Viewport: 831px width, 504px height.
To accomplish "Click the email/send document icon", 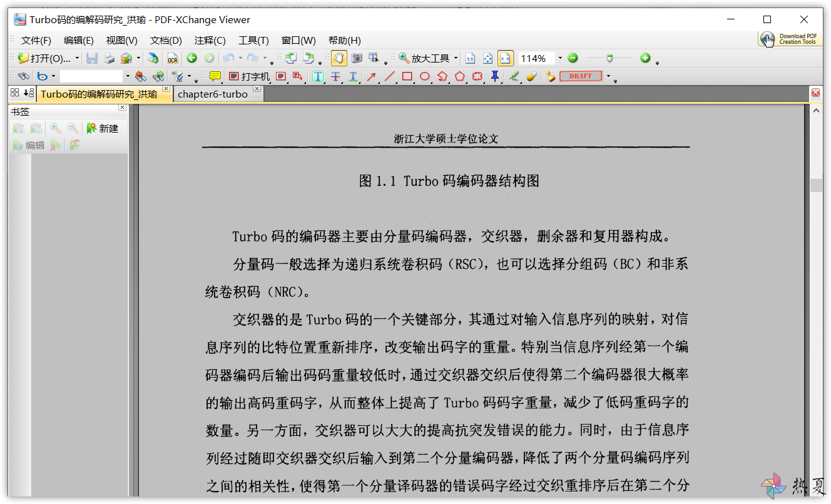I will point(126,58).
